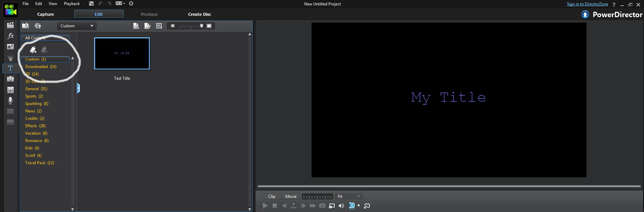
Task: Switch preview to Clip mode
Action: (272, 197)
